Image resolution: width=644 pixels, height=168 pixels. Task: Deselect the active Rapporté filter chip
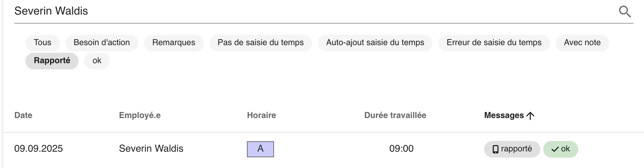click(x=52, y=61)
